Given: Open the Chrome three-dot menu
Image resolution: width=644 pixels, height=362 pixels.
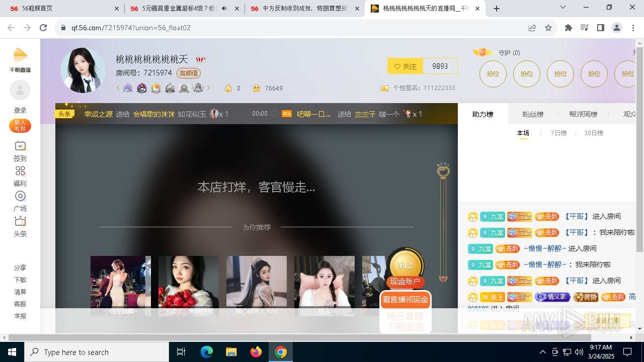Looking at the screenshot, I should pos(633,28).
